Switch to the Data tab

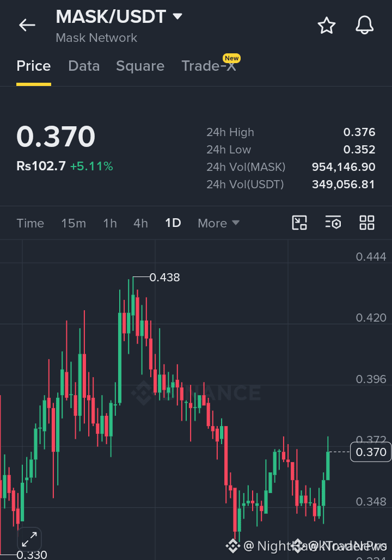click(84, 66)
